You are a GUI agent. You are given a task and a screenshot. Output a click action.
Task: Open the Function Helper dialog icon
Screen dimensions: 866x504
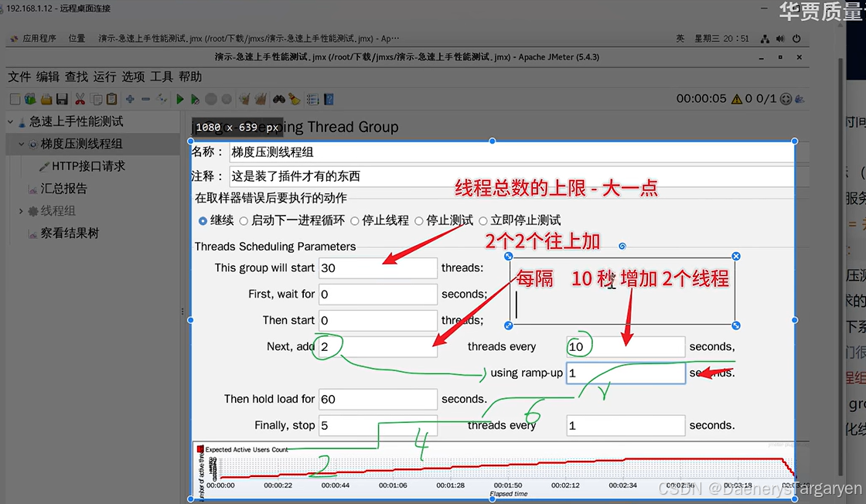coord(312,100)
